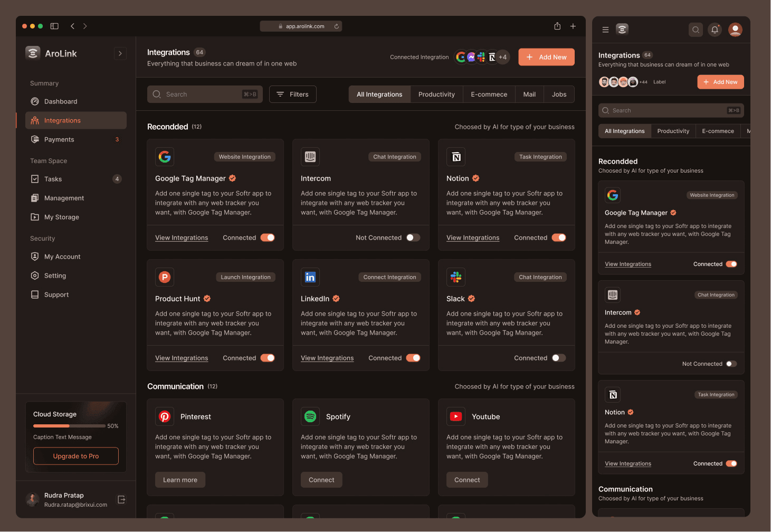Switch to Productivity tab in main window
Screen dimensions: 771x532
point(436,94)
